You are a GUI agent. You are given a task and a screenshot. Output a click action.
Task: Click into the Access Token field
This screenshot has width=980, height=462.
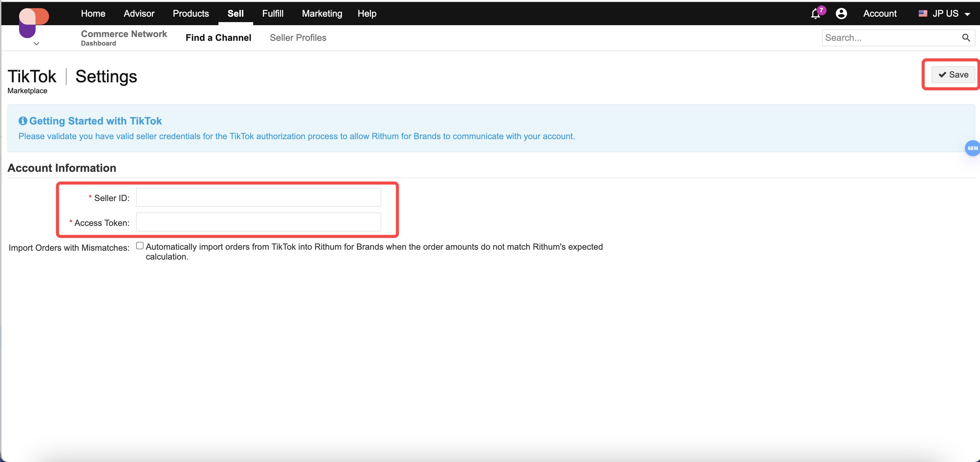258,222
